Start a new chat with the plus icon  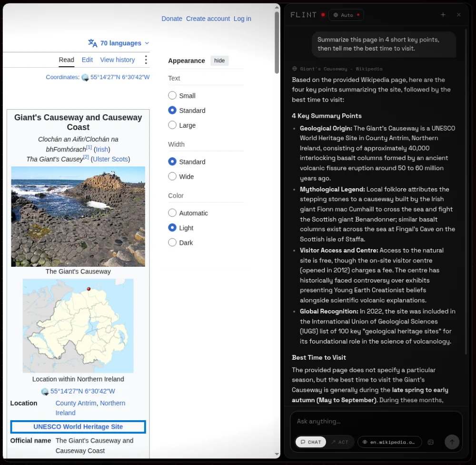click(x=443, y=15)
